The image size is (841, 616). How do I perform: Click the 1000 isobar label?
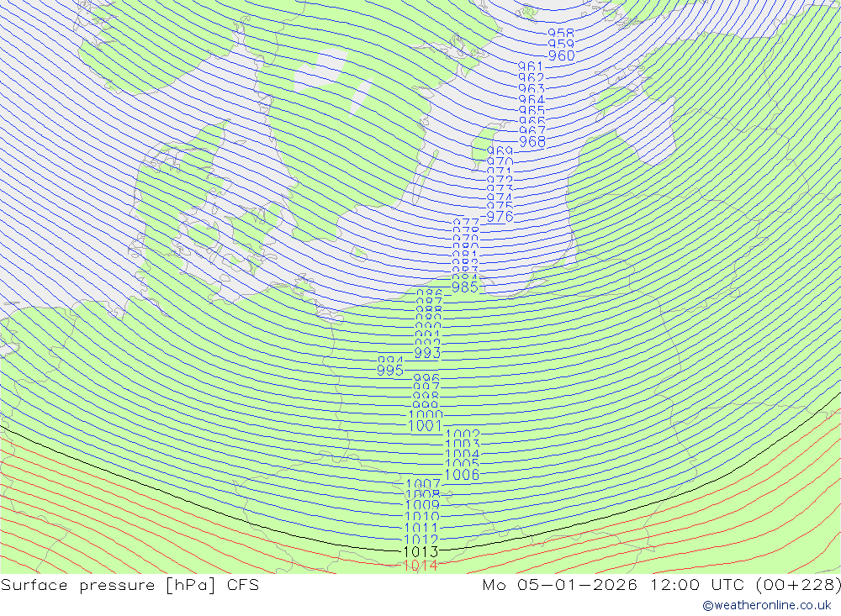click(x=426, y=414)
